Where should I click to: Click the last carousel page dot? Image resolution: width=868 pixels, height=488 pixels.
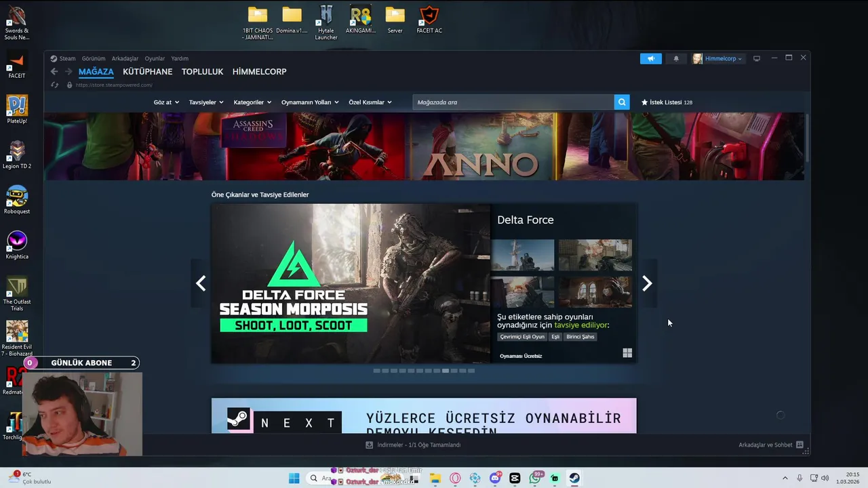coord(471,371)
